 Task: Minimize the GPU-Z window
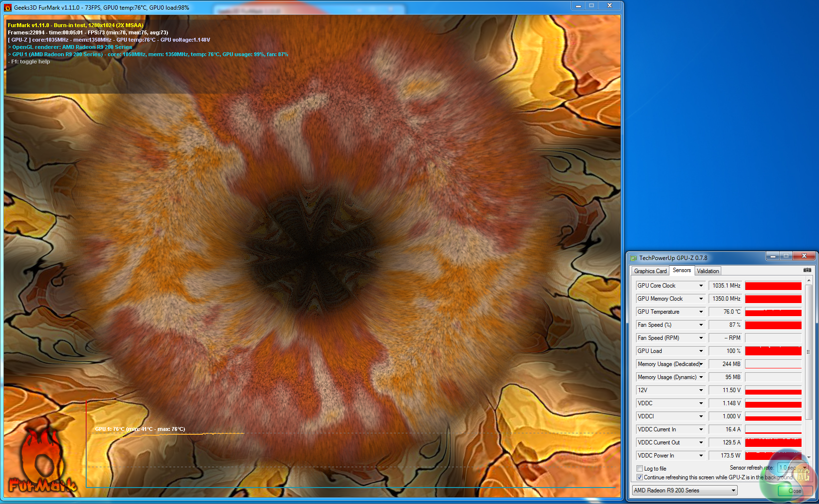click(773, 256)
